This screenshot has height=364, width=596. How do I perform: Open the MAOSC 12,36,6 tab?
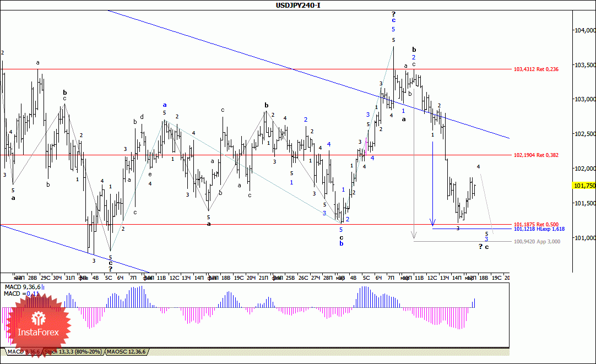(126, 352)
